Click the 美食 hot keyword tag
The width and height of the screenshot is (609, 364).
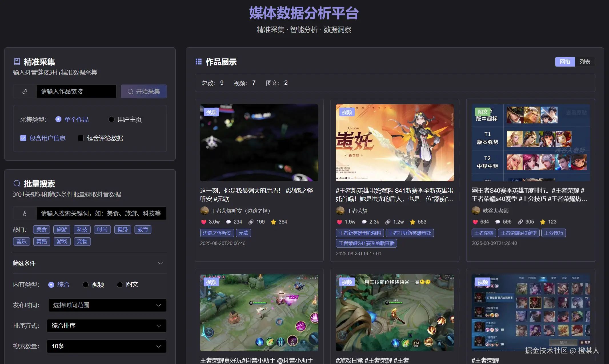(41, 230)
